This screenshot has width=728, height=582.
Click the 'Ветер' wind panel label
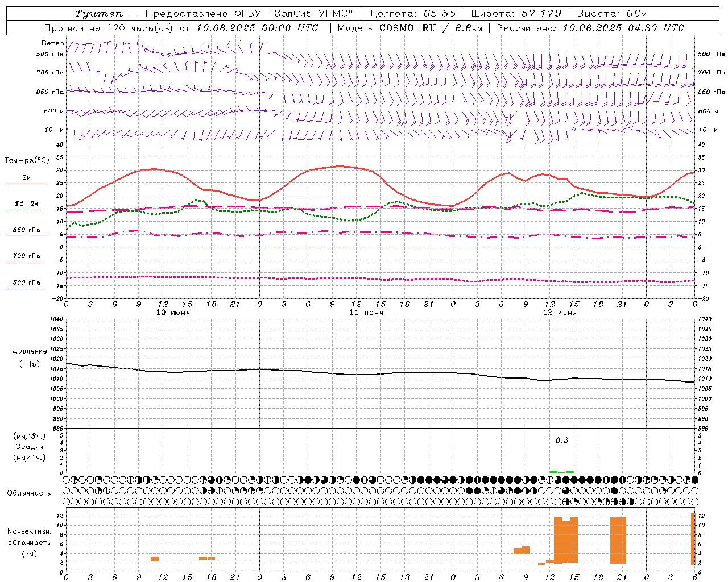[x=53, y=43]
